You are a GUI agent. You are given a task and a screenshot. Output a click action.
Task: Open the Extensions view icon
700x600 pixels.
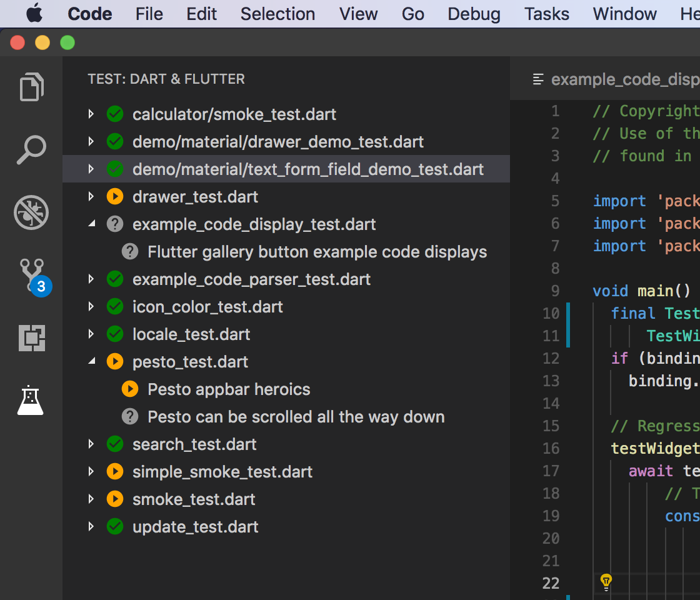31,338
